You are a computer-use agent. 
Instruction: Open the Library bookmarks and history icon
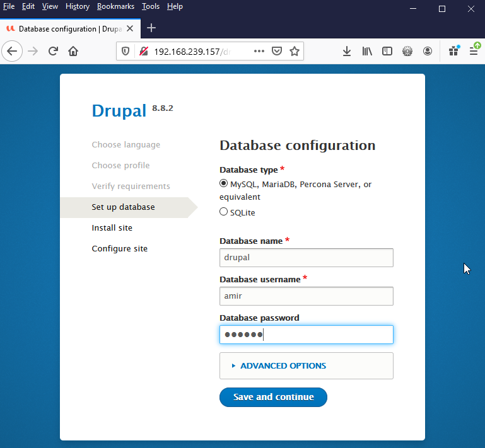tap(367, 51)
